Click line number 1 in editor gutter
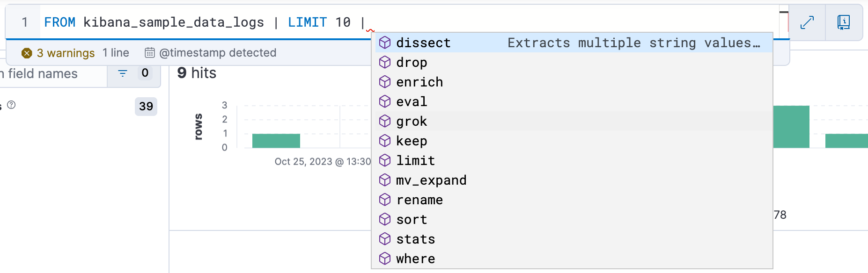Viewport: 868px width, 273px height. (x=25, y=22)
